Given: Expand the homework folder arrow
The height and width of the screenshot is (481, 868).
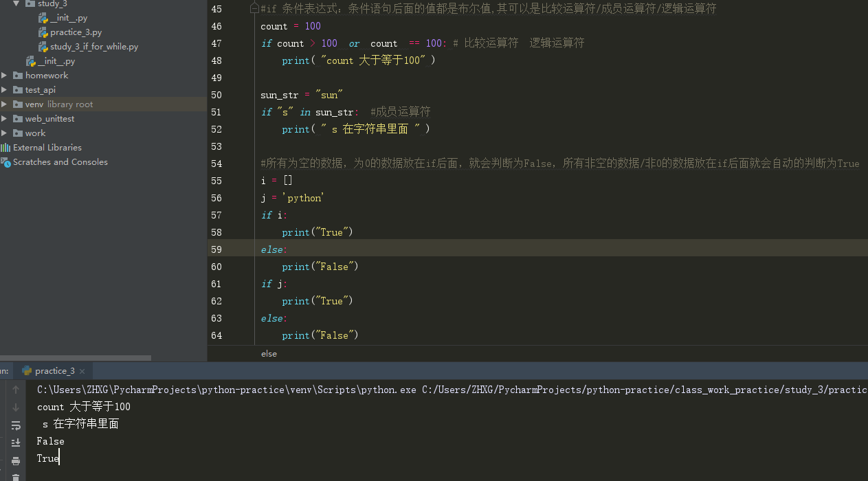Looking at the screenshot, I should pyautogui.click(x=5, y=76).
